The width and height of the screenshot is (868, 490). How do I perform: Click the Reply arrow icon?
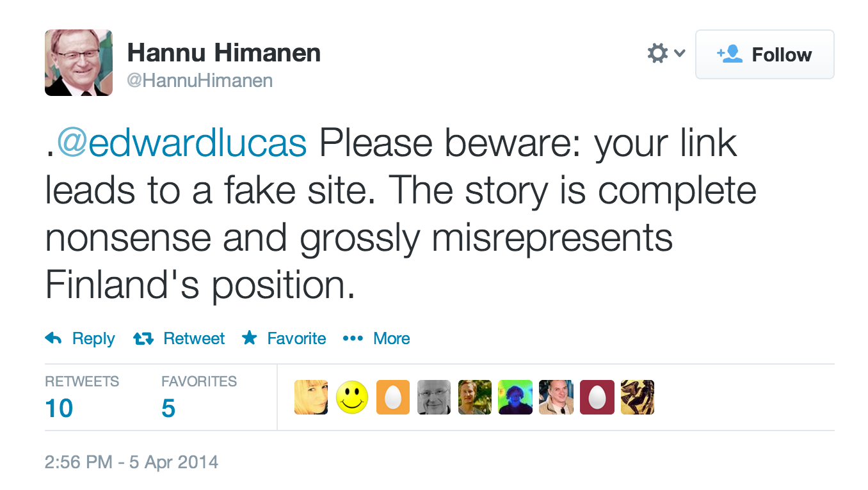pyautogui.click(x=53, y=338)
